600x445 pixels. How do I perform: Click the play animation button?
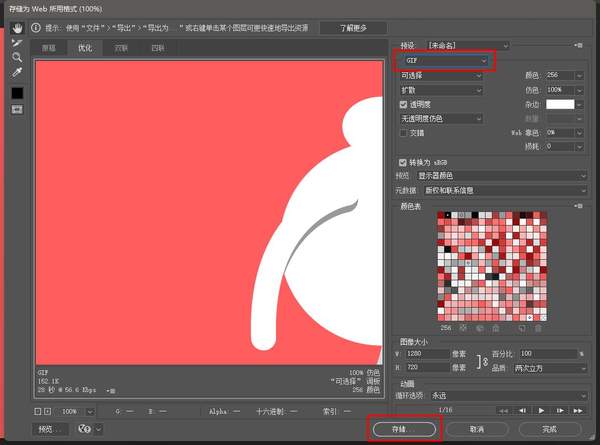click(540, 410)
